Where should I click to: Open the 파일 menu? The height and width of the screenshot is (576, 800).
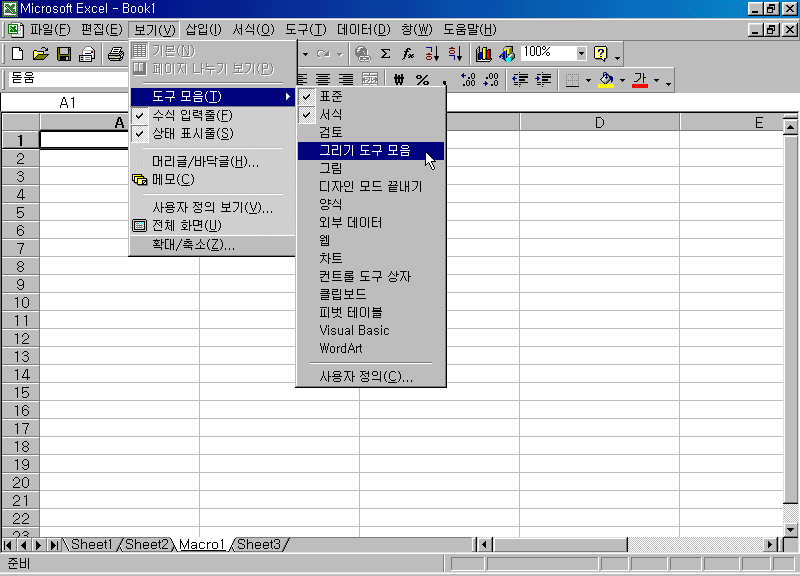[x=50, y=30]
